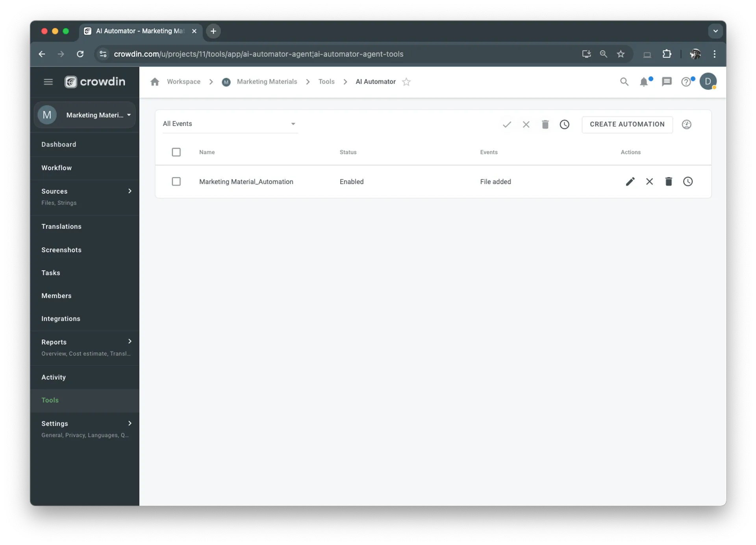756x545 pixels.
Task: Open Tools section from sidebar
Action: tap(50, 400)
